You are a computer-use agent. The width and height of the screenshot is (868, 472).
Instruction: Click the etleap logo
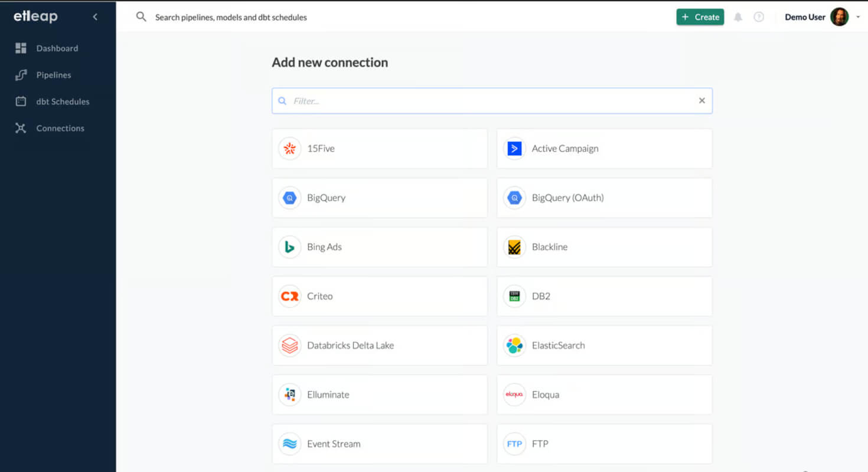pyautogui.click(x=35, y=17)
